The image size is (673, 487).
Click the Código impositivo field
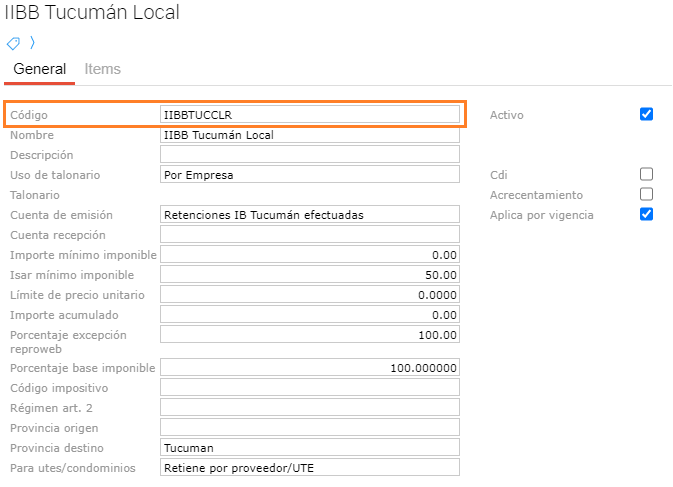[309, 388]
